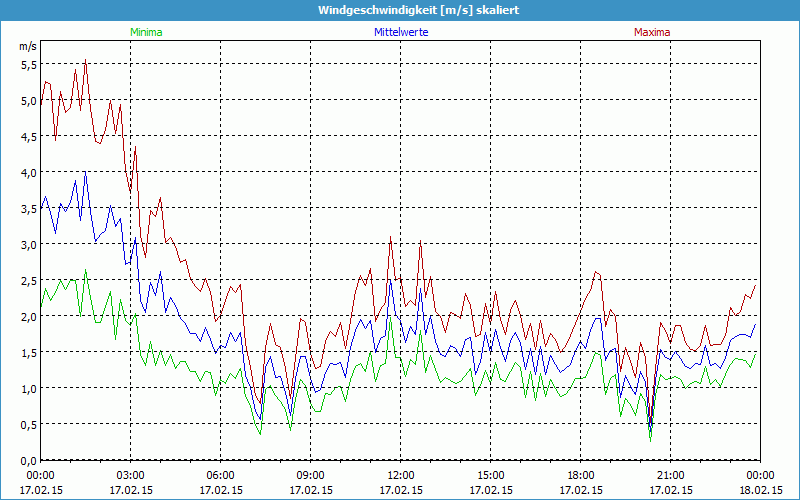800x500 pixels.
Task: Click the 5,5 y-axis value
Action: [29, 64]
